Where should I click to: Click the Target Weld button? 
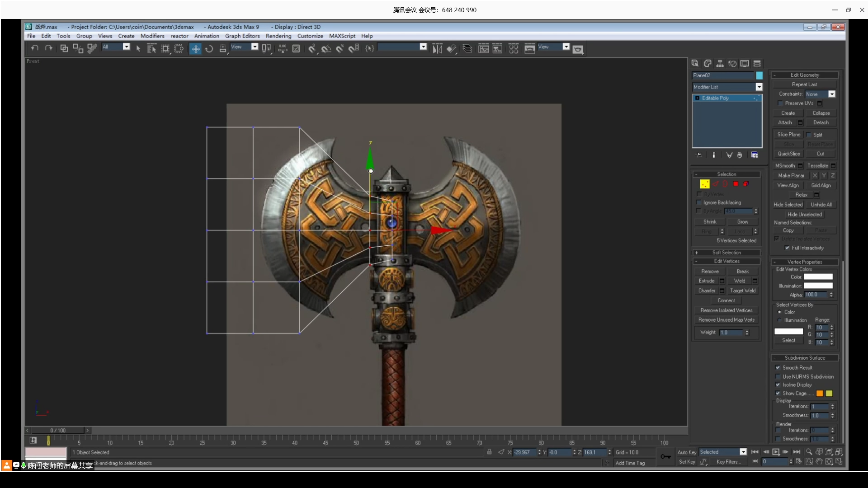[x=743, y=291]
